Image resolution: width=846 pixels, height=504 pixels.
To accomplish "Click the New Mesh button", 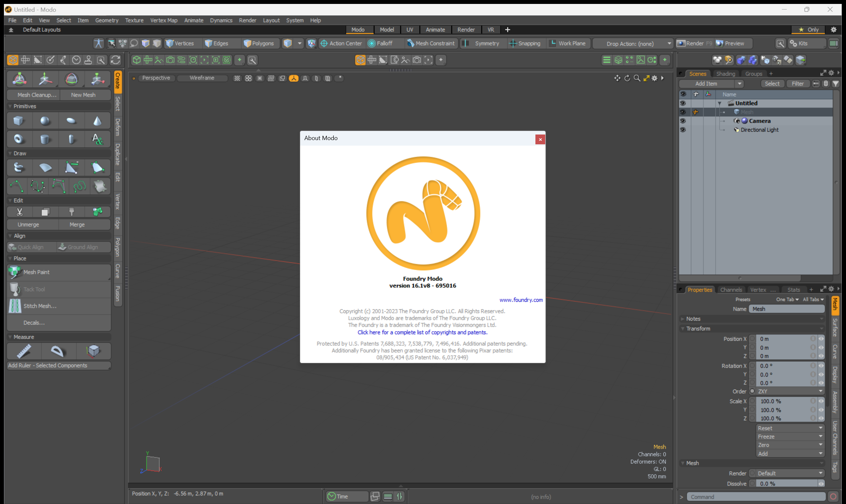I will click(83, 95).
